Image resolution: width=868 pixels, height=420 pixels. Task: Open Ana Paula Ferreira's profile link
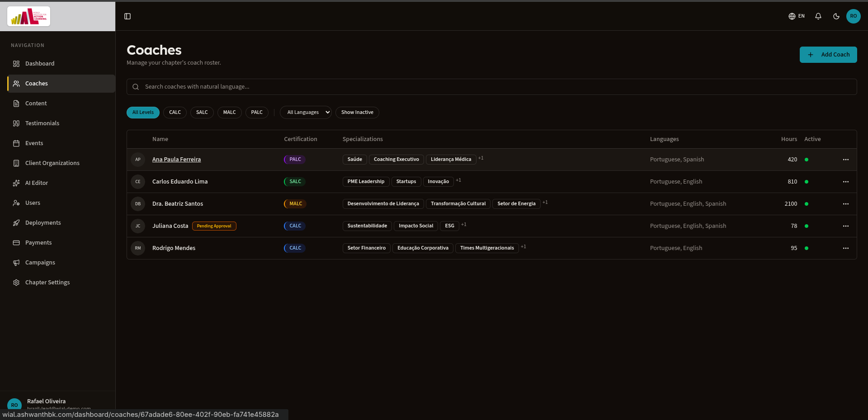click(x=176, y=160)
